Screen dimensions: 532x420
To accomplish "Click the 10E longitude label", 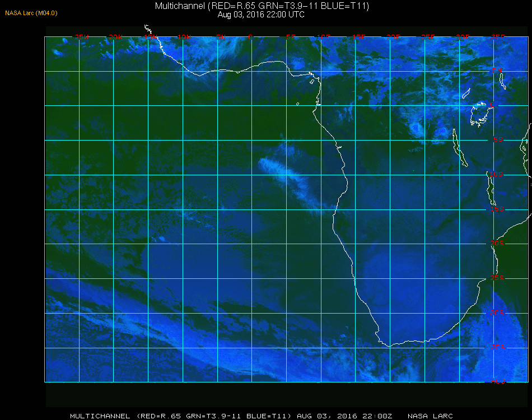I will (323, 37).
